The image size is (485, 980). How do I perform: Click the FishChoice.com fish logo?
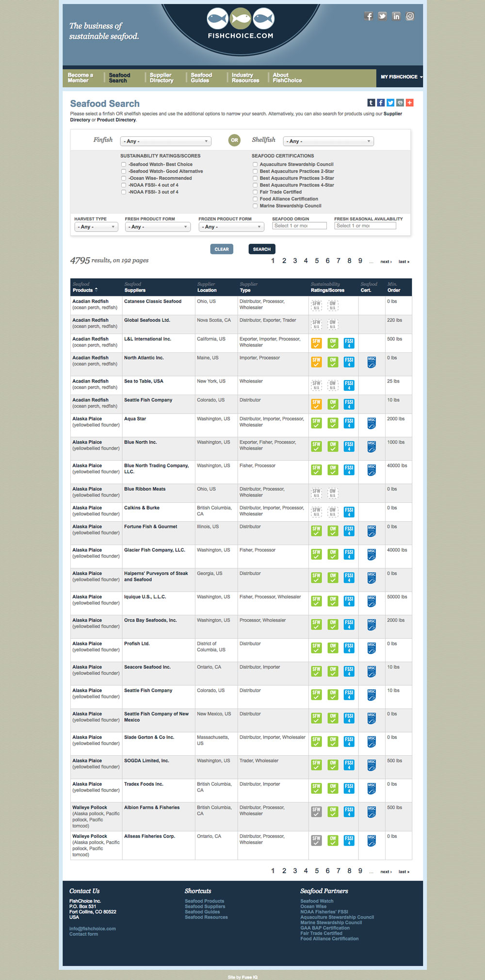click(x=241, y=24)
